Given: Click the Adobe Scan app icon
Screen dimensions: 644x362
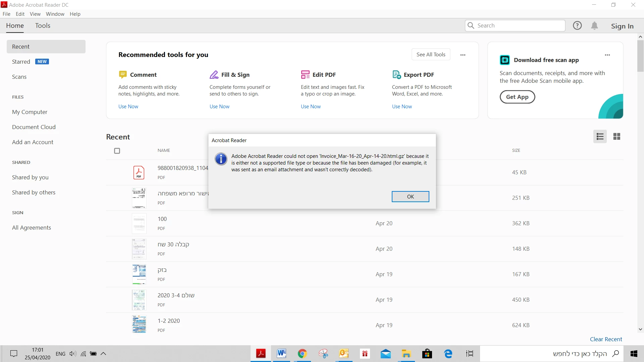Looking at the screenshot, I should click(x=505, y=60).
